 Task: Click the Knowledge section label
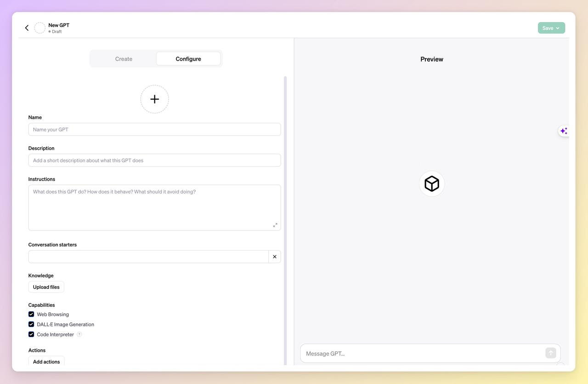[41, 275]
